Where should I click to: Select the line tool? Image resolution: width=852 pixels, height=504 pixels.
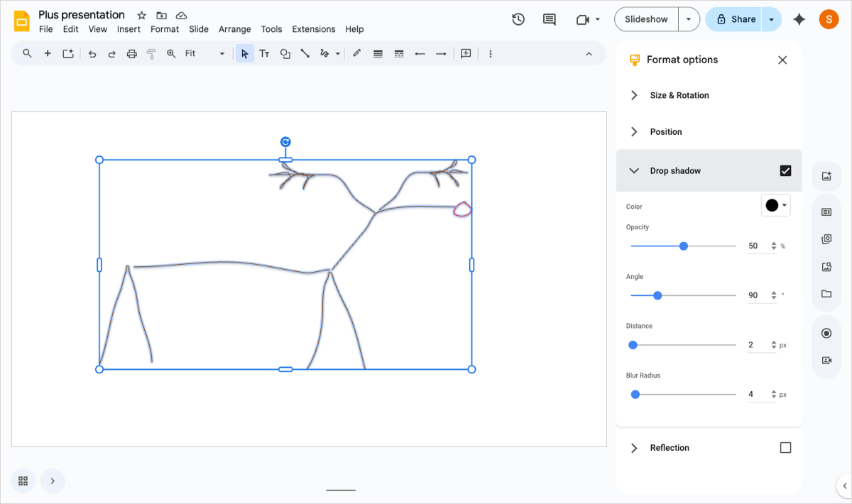[x=305, y=54]
